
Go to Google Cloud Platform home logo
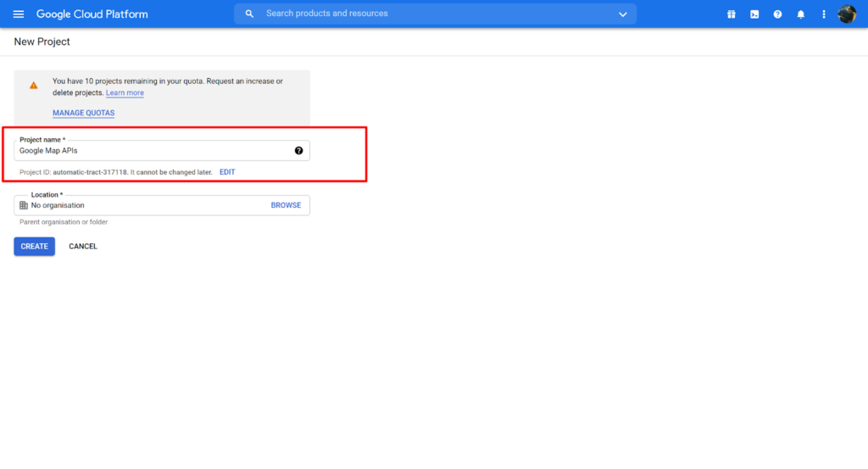[x=92, y=14]
